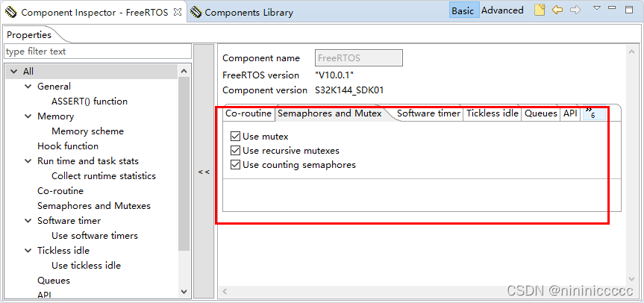
Task: Select Use tickless idle item
Action: point(87,266)
